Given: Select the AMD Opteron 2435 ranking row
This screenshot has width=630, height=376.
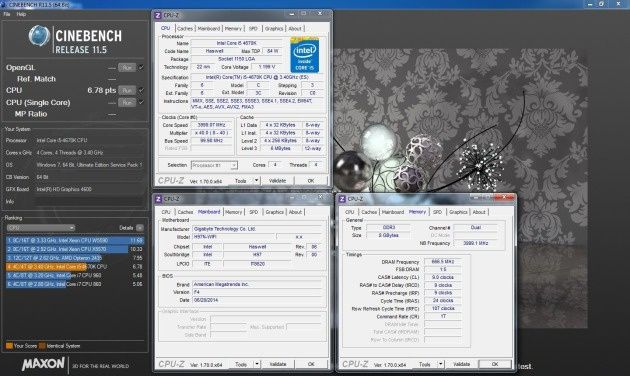Looking at the screenshot, I should (x=75, y=258).
